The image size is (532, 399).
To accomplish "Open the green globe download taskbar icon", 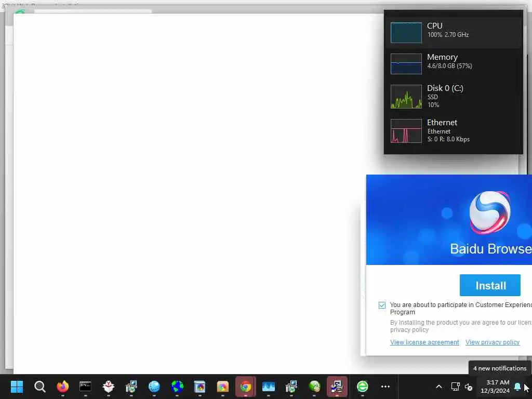I will pyautogui.click(x=314, y=387).
